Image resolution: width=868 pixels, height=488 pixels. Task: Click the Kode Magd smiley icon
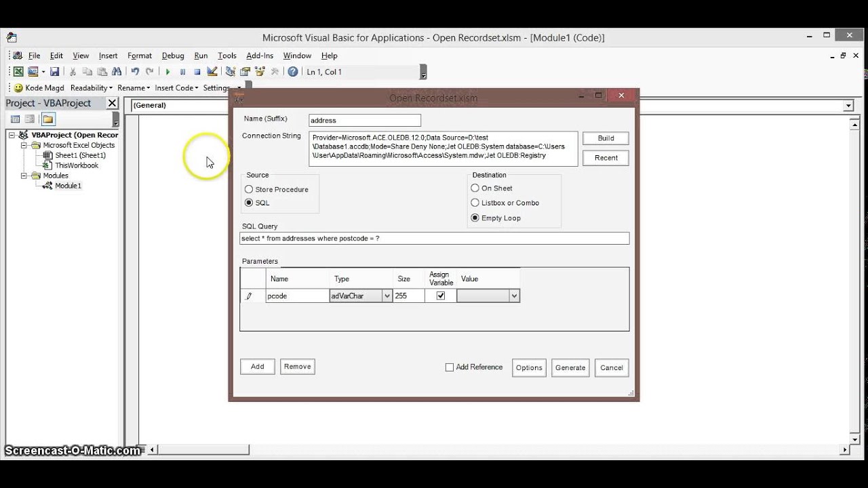(18, 88)
